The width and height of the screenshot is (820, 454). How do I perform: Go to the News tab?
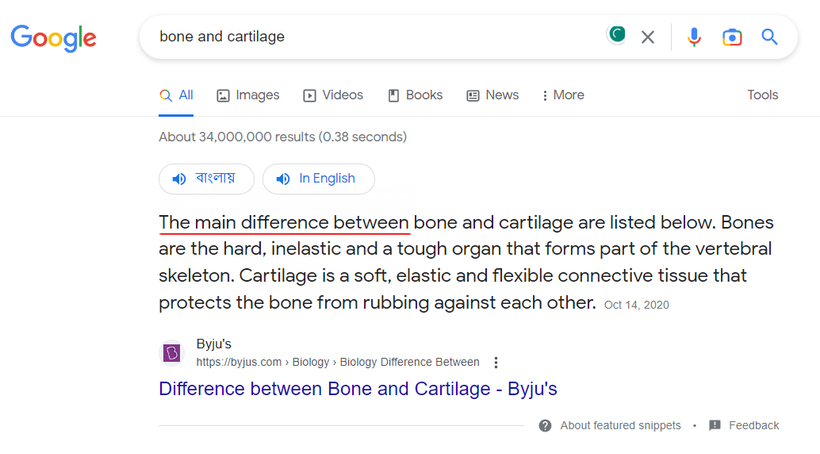tap(492, 95)
